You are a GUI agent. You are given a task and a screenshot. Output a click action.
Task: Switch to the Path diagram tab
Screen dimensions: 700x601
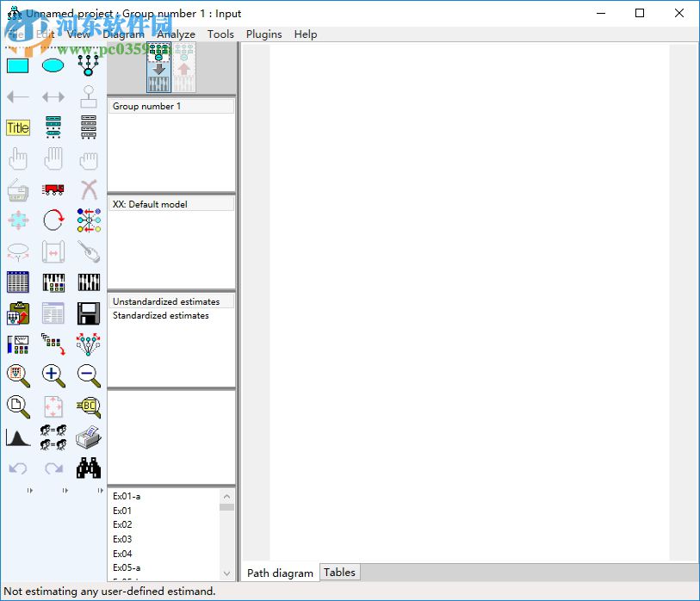point(281,573)
